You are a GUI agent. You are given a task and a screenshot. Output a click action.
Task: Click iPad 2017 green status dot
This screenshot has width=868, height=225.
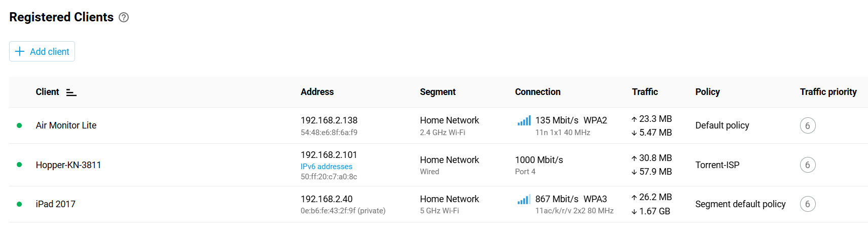pyautogui.click(x=19, y=204)
